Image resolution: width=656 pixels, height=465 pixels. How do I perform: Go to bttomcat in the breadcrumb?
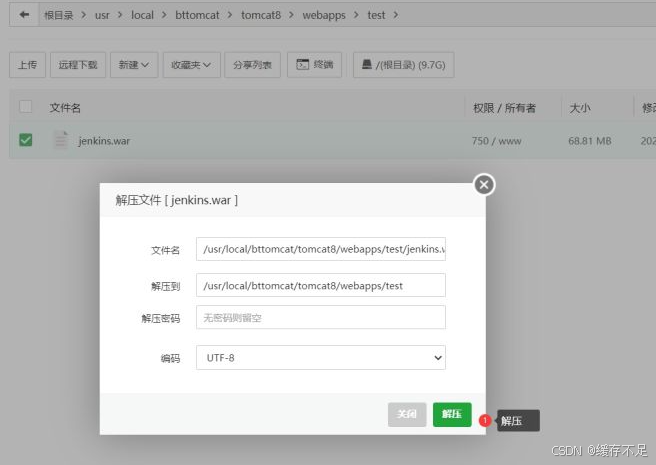click(x=197, y=15)
